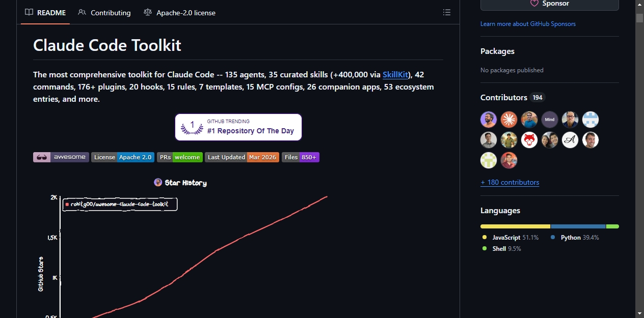The height and width of the screenshot is (318, 644).
Task: Click the Claude Code Toolkit heading
Action: pyautogui.click(x=107, y=45)
